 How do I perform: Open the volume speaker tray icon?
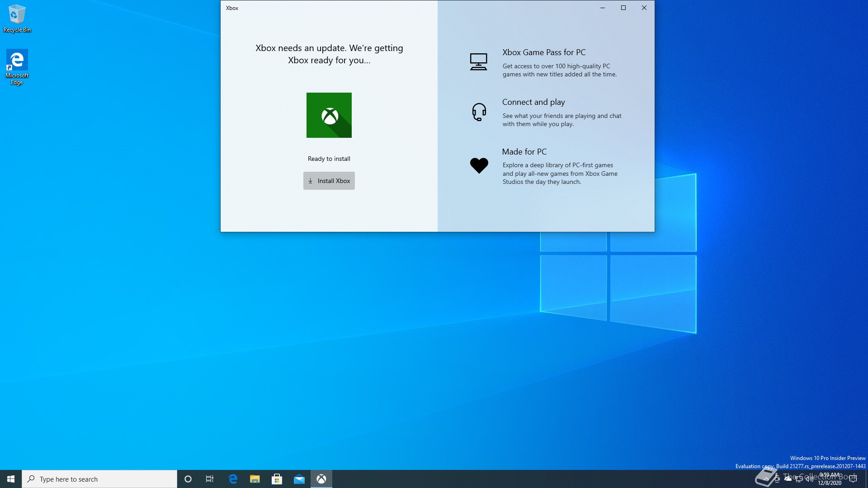pyautogui.click(x=810, y=479)
